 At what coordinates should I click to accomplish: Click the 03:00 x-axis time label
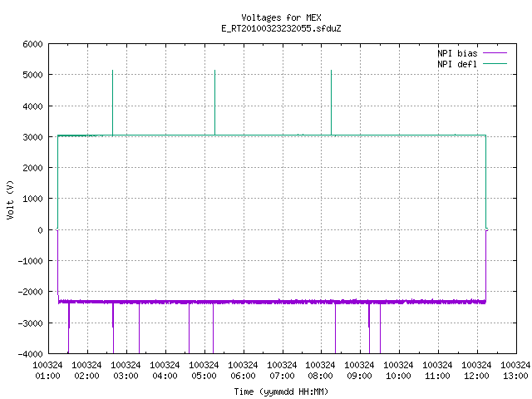click(126, 376)
